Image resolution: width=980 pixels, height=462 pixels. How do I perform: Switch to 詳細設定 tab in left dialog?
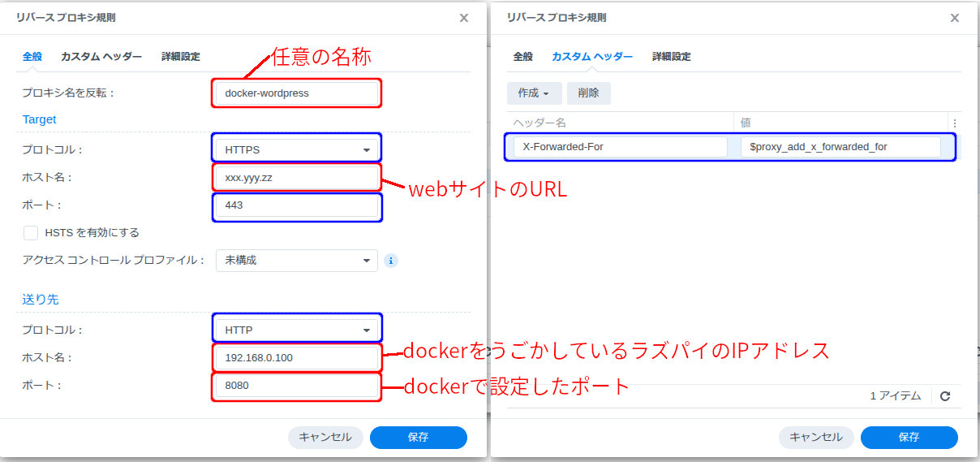[180, 57]
